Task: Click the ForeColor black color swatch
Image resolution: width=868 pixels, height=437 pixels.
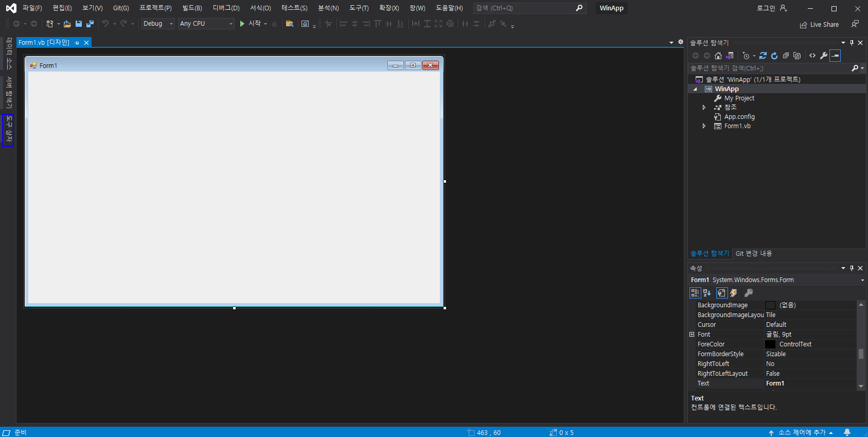Action: (x=770, y=344)
